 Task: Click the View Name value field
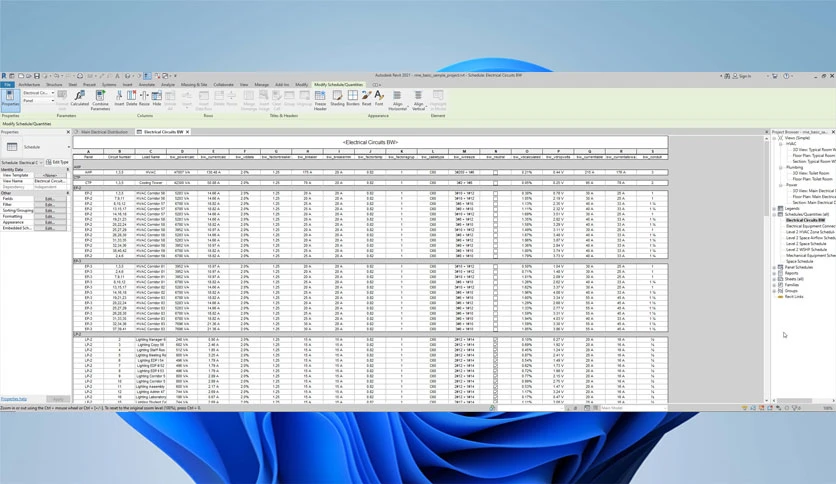(50, 181)
